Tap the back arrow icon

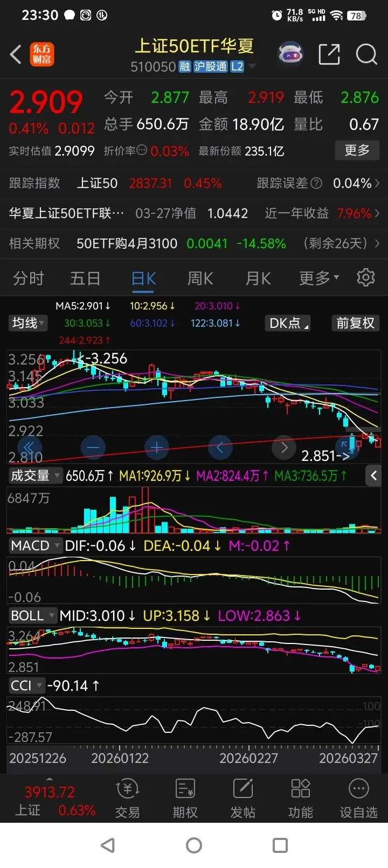[x=16, y=54]
